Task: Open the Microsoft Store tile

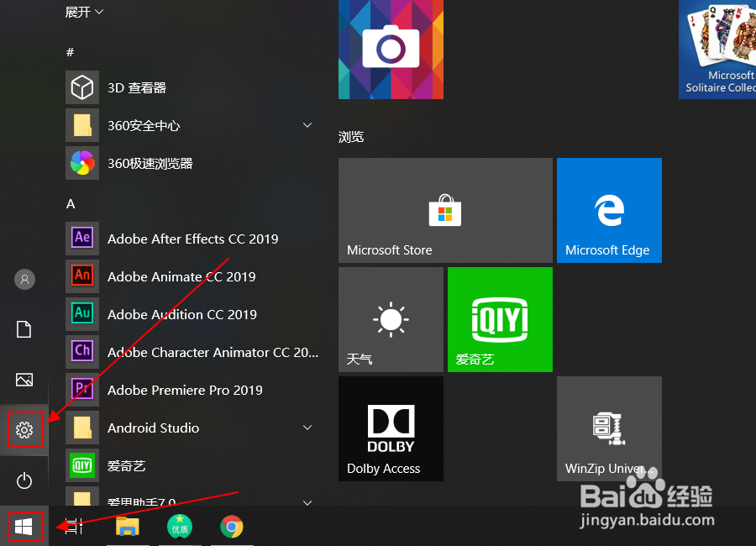Action: tap(445, 210)
